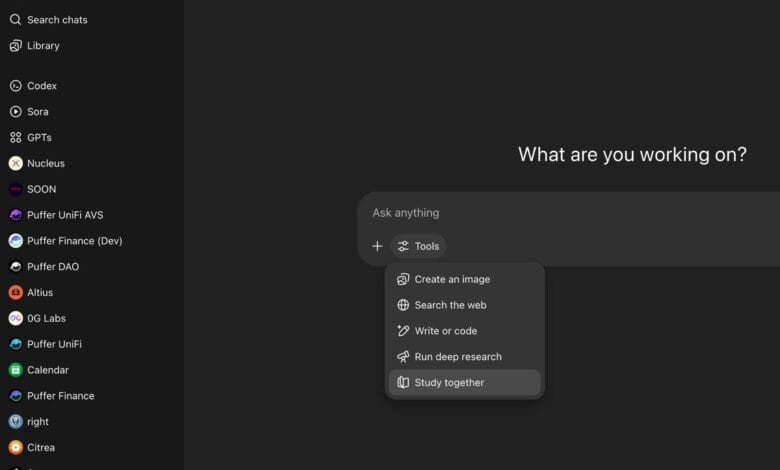Select 'Altius' text in sidebar
The image size is (780, 470).
(40, 293)
